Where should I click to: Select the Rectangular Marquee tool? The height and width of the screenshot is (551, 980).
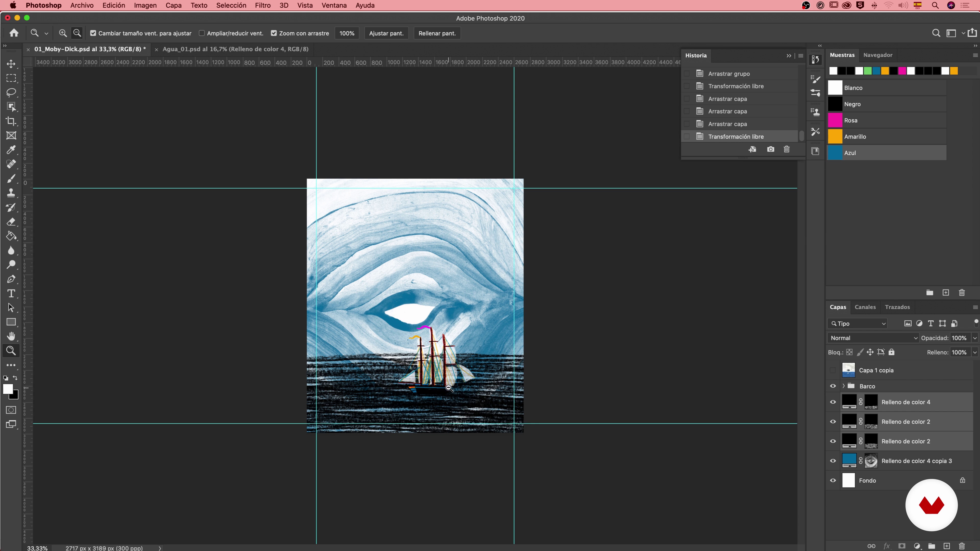pyautogui.click(x=11, y=78)
